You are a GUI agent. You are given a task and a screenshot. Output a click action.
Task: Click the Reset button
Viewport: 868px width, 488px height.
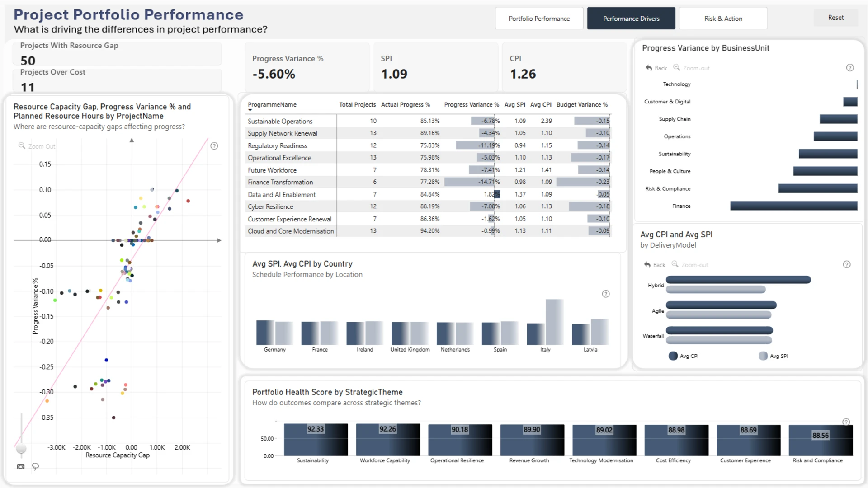[835, 18]
